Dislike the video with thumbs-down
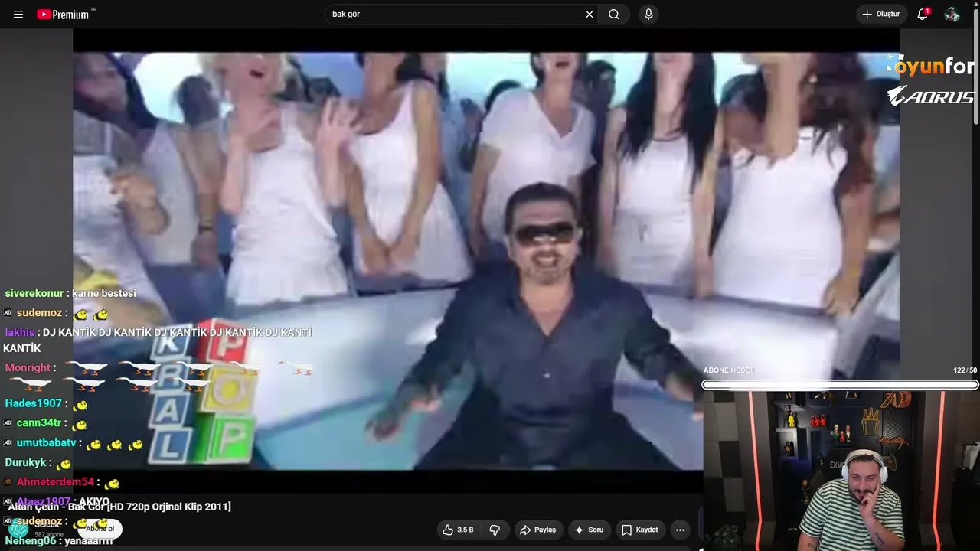 (495, 530)
